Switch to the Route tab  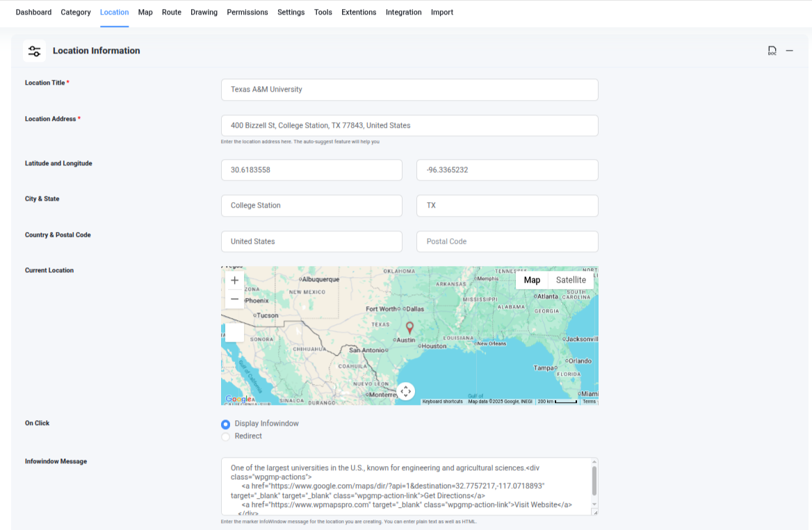[x=171, y=12]
